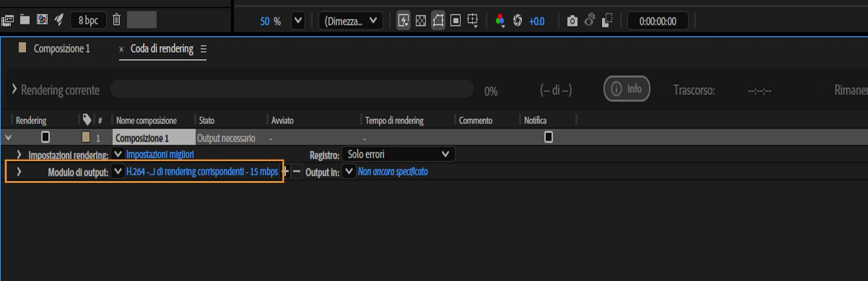Image resolution: width=868 pixels, height=281 pixels.
Task: Create a new composition with the icon
Action: pyautogui.click(x=42, y=19)
